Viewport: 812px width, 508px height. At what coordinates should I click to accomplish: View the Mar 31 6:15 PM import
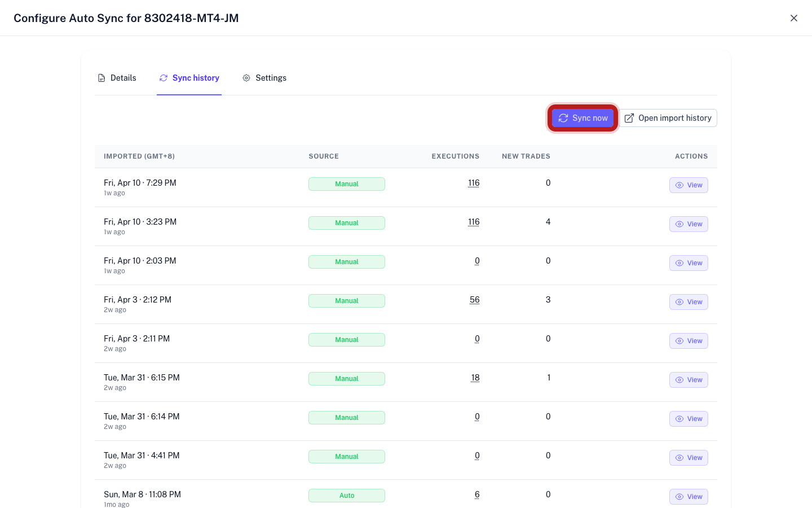click(x=689, y=380)
